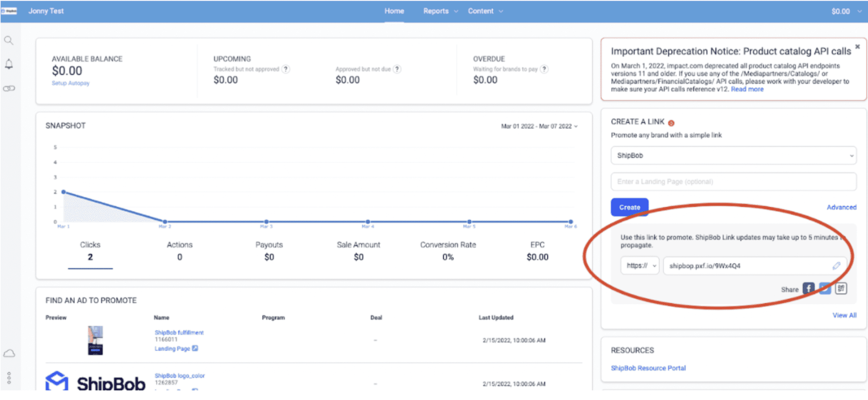This screenshot has width=868, height=400.
Task: Open the Reports menu
Action: (x=440, y=11)
